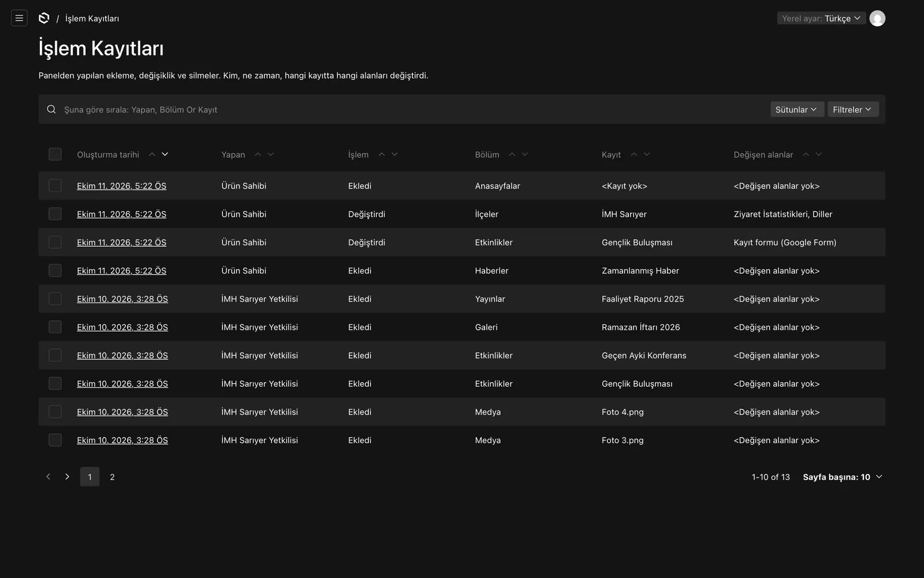Expand the Sütunlar dropdown

(797, 109)
